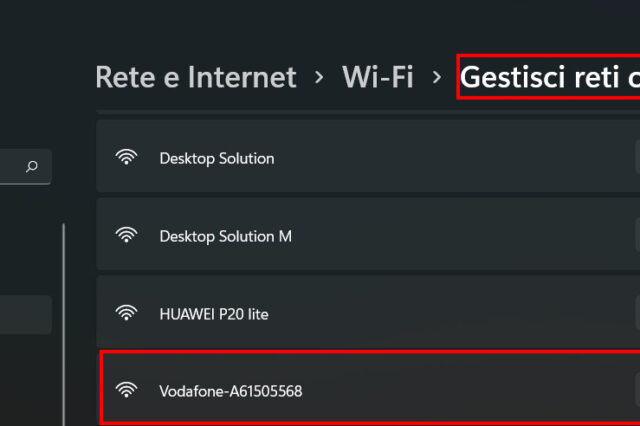Select the Desktop Solution network name

pos(216,158)
